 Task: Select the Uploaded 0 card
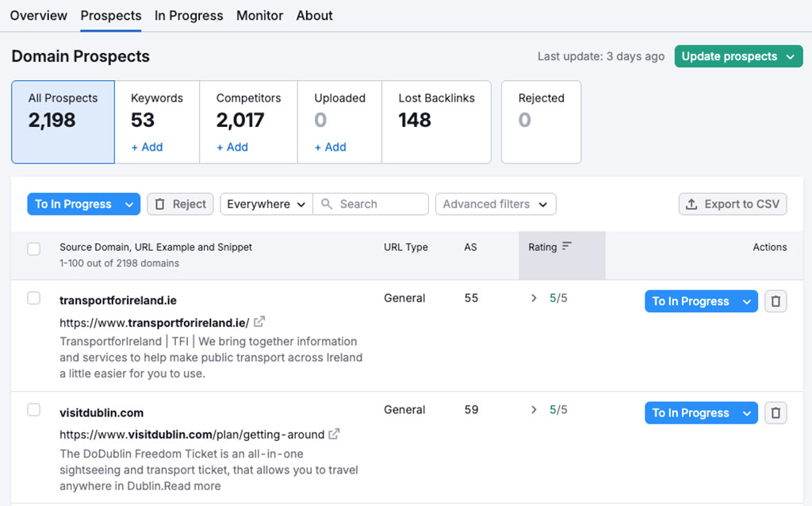[x=339, y=121]
